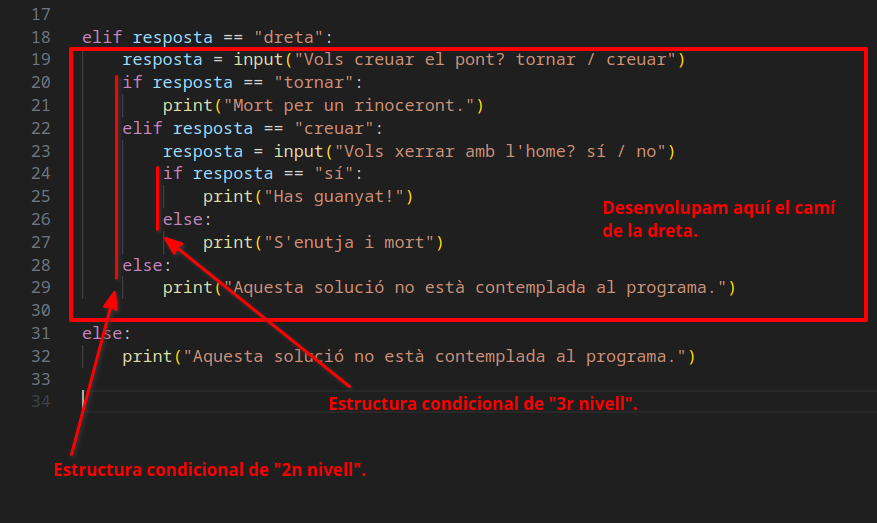
Task: Click the if keyword on line 20
Action: pyautogui.click(x=133, y=83)
